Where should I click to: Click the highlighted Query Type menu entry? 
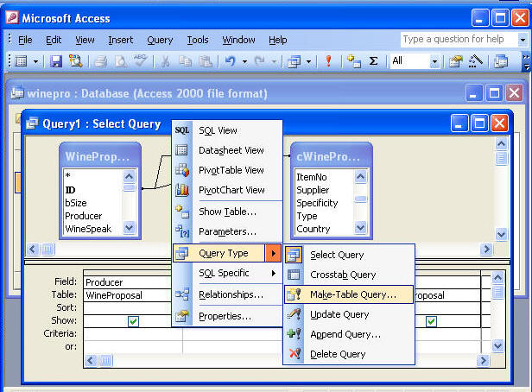[x=227, y=253]
